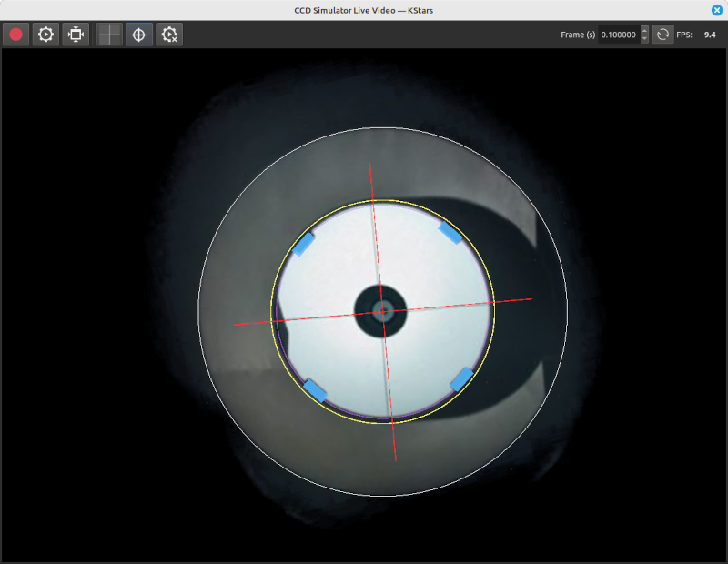
Task: Click the bottom-left blue mirror clip
Action: [x=315, y=389]
